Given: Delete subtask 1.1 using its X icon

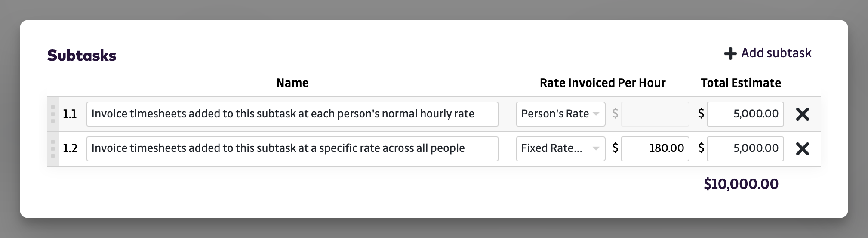Looking at the screenshot, I should pyautogui.click(x=802, y=114).
